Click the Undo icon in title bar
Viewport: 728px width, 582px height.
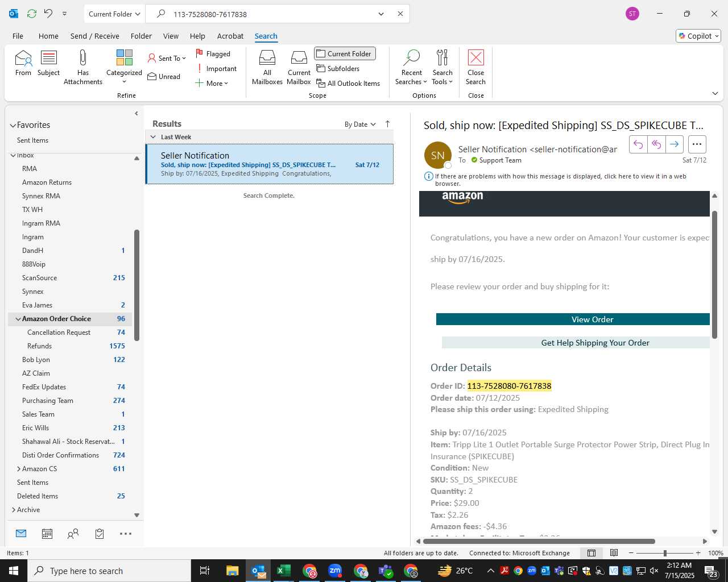coord(48,14)
